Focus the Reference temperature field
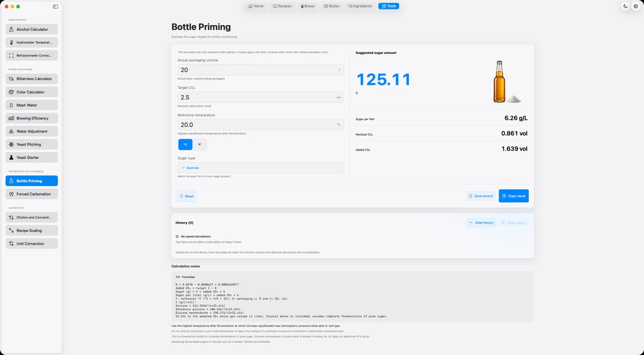This screenshot has height=355, width=644. coord(261,124)
